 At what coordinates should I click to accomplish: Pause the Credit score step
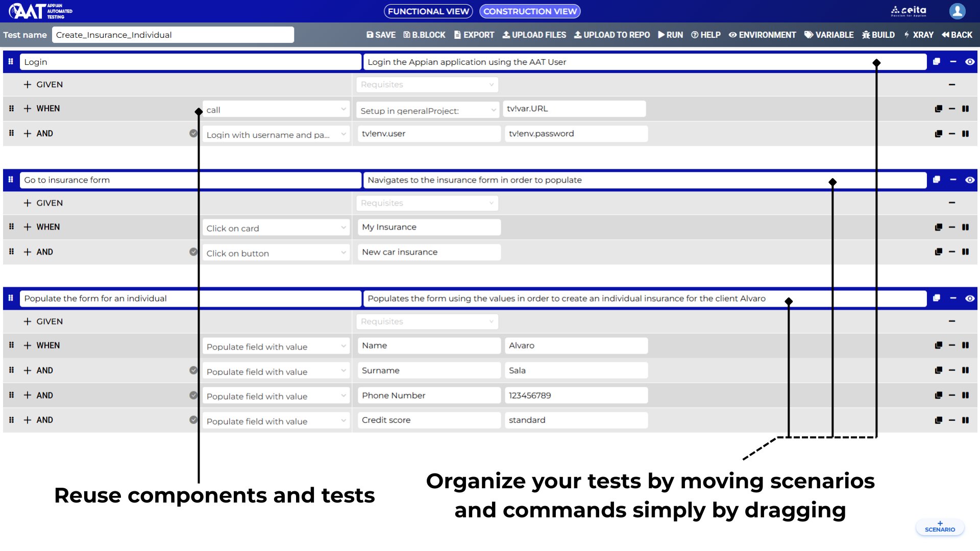[965, 420]
